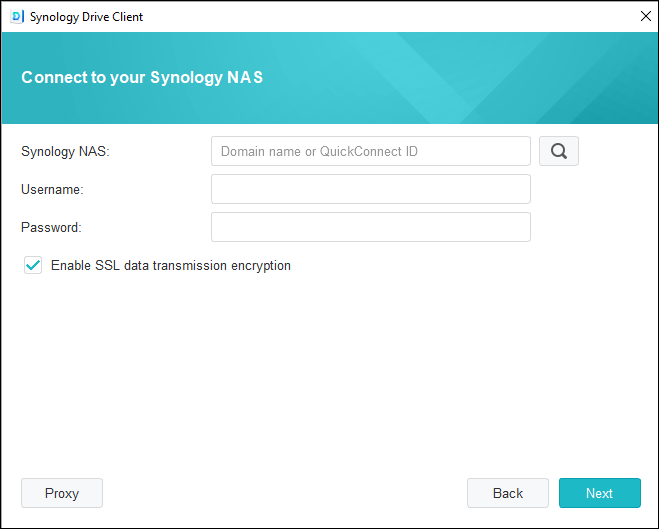
Task: Click the 'Synology NAS:' label
Action: pos(65,151)
